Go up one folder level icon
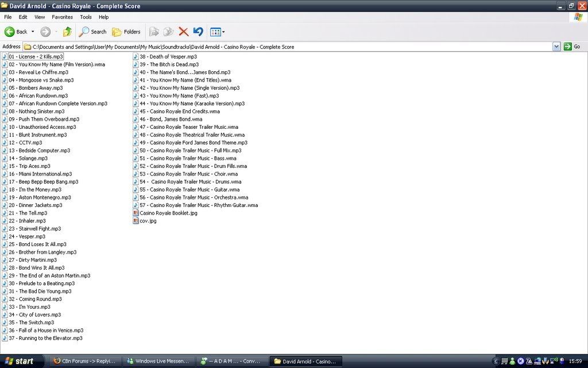Viewport: 588px width, 368px height. coord(67,32)
